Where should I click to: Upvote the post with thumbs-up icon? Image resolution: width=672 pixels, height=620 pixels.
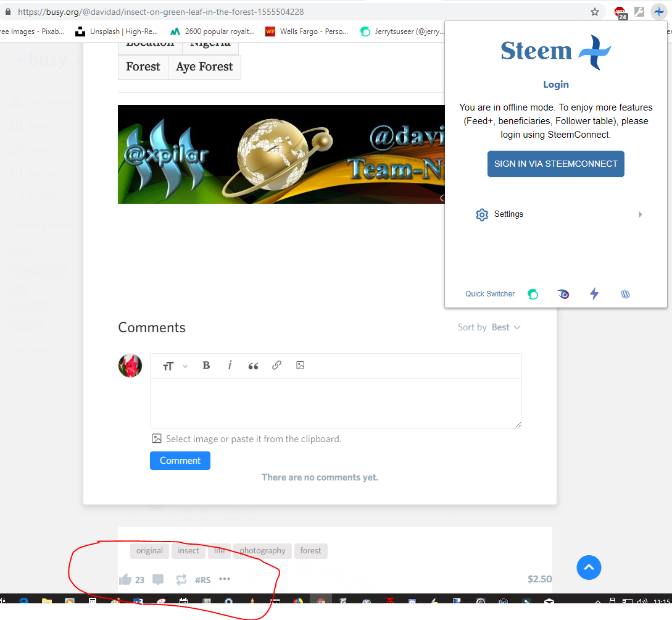click(125, 579)
